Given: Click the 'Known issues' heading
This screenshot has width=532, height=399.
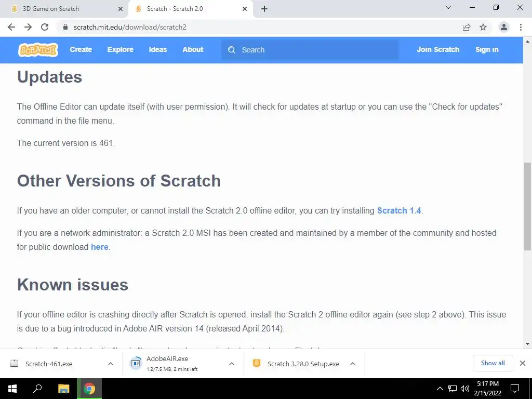Looking at the screenshot, I should point(73,285).
